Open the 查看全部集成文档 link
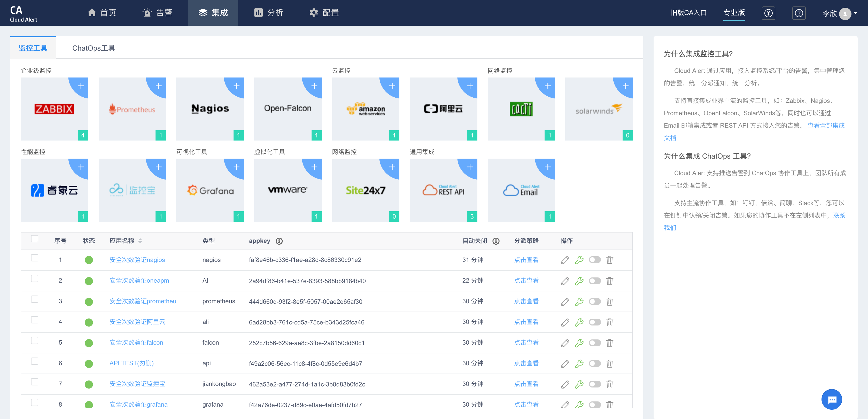868x419 pixels. [754, 132]
